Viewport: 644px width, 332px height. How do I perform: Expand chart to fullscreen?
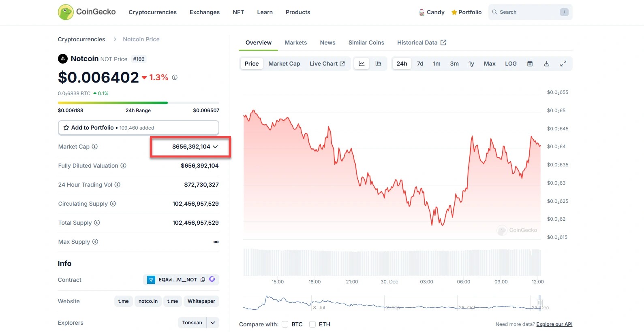click(x=563, y=64)
